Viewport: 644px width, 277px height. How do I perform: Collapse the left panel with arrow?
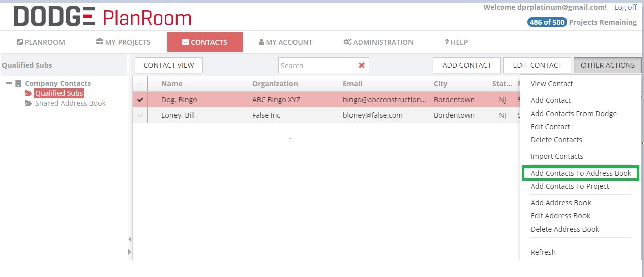[x=130, y=239]
